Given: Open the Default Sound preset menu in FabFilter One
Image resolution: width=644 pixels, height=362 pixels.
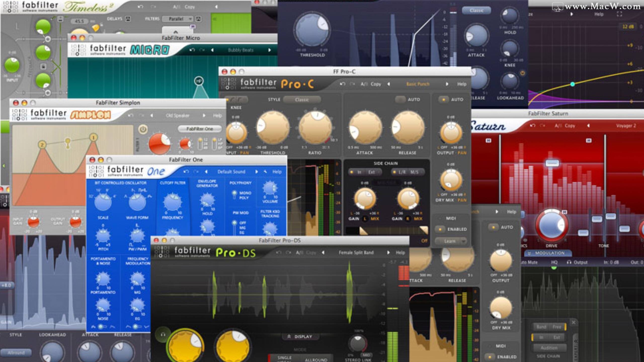Looking at the screenshot, I should tap(231, 172).
